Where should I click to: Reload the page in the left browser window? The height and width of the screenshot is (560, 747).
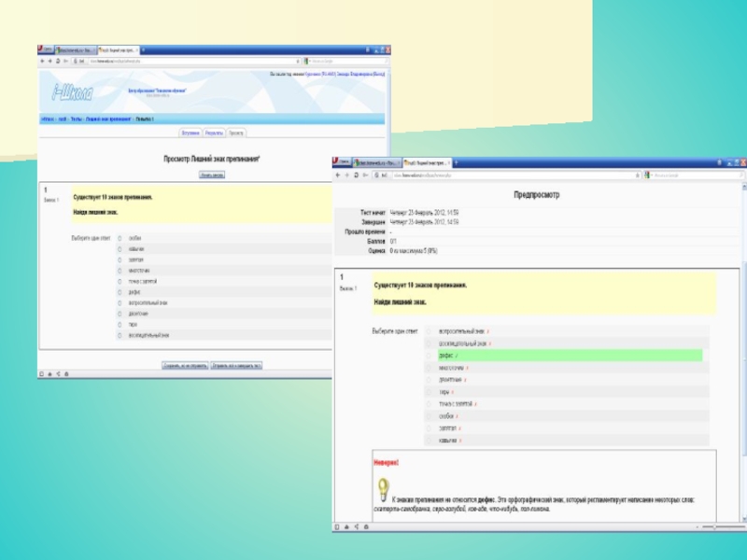[58, 61]
